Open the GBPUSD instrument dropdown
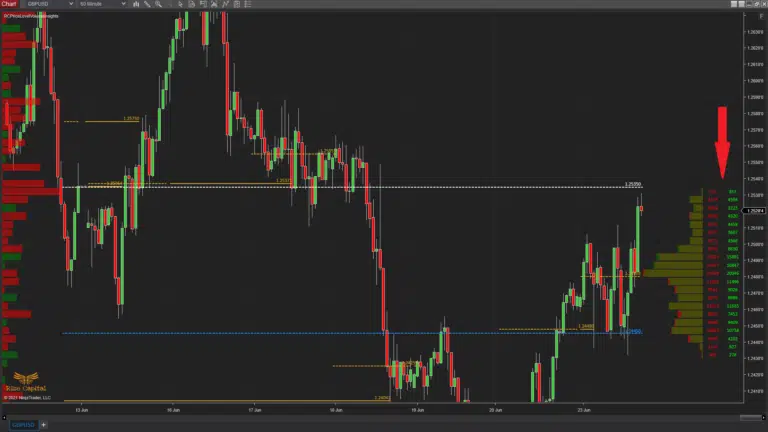Screen dimensions: 768x432 [49, 4]
